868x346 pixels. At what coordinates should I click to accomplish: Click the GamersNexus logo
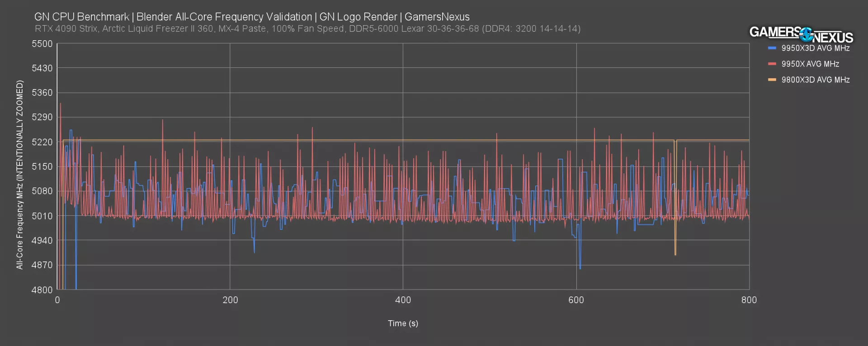(x=801, y=34)
